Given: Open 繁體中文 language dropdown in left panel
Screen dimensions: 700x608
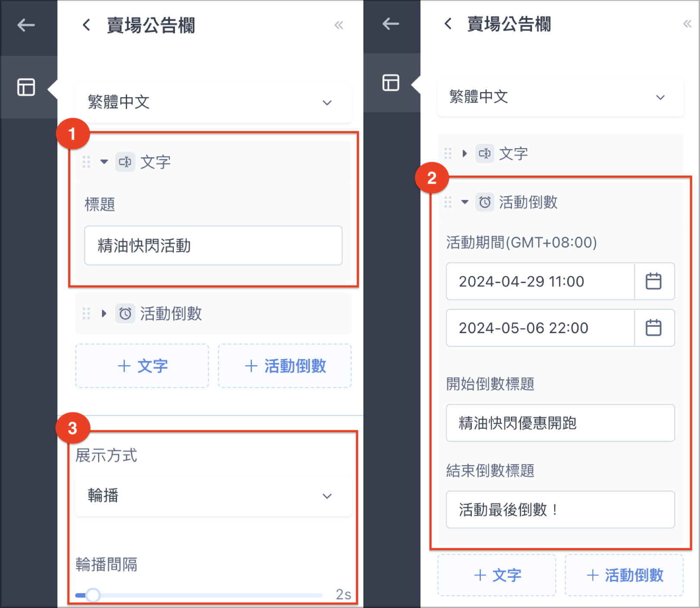Looking at the screenshot, I should 213,102.
